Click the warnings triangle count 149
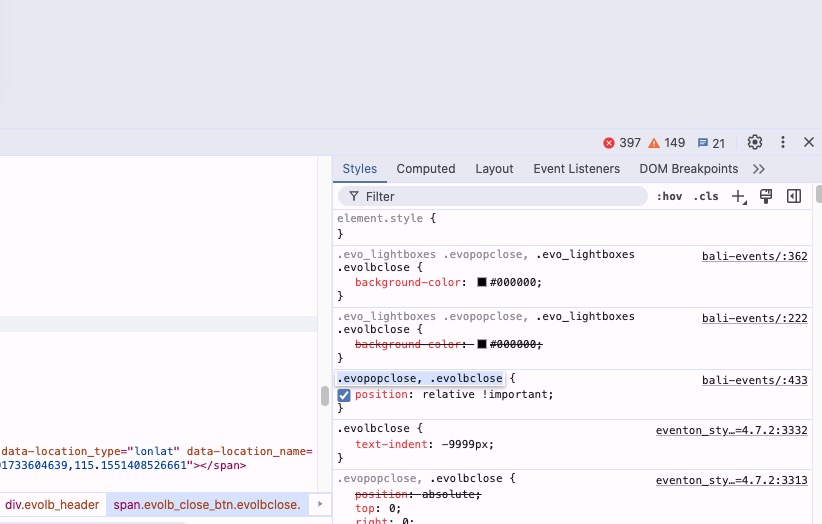Viewport: 822px width, 524px height. pos(666,143)
